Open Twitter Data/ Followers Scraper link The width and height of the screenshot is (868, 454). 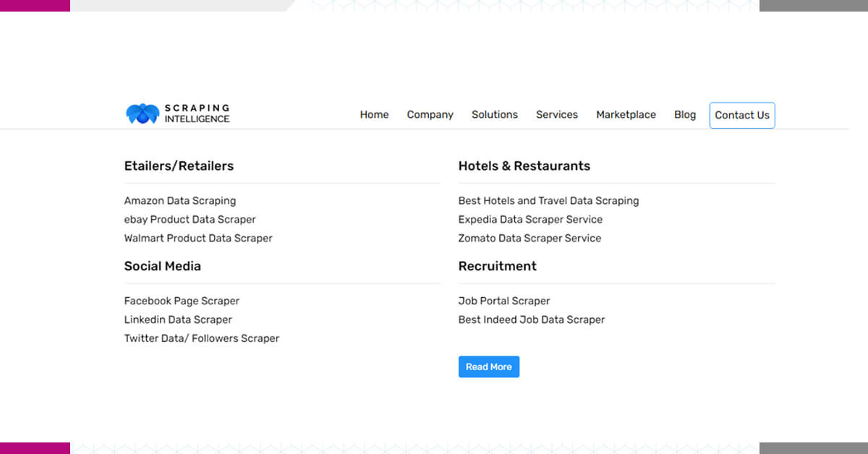tap(202, 338)
